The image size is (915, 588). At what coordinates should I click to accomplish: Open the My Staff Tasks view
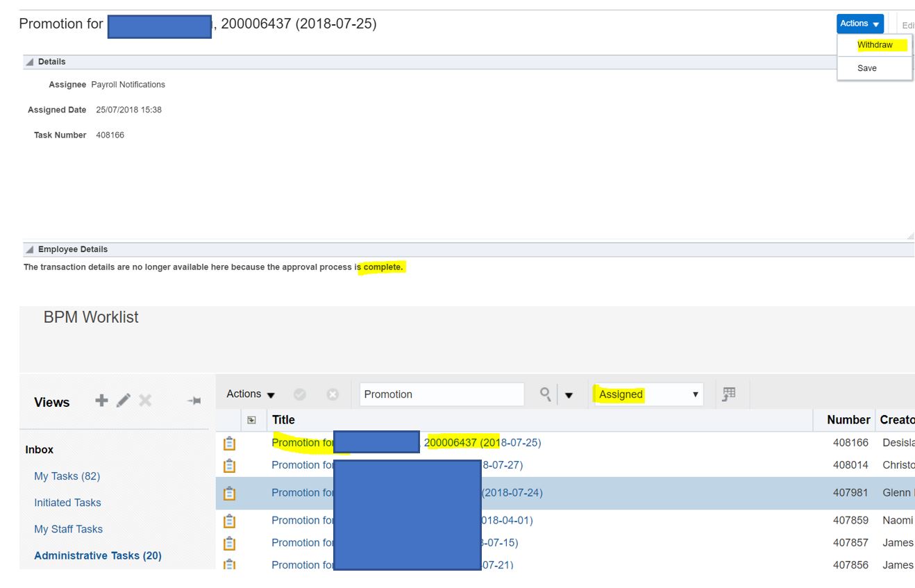(68, 529)
